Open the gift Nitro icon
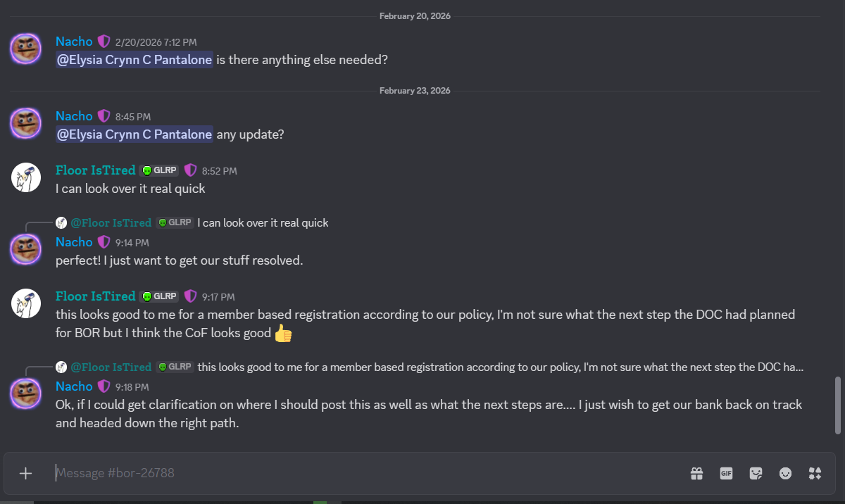 point(696,473)
